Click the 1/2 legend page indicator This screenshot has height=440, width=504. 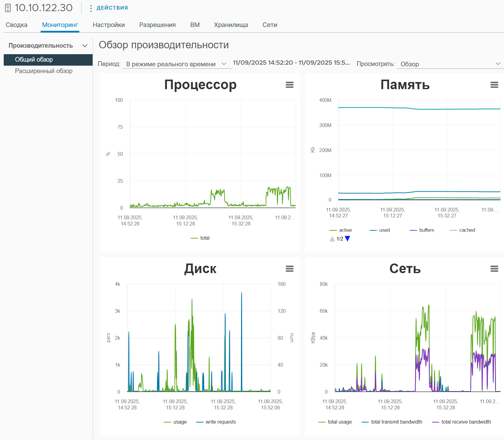tap(340, 239)
